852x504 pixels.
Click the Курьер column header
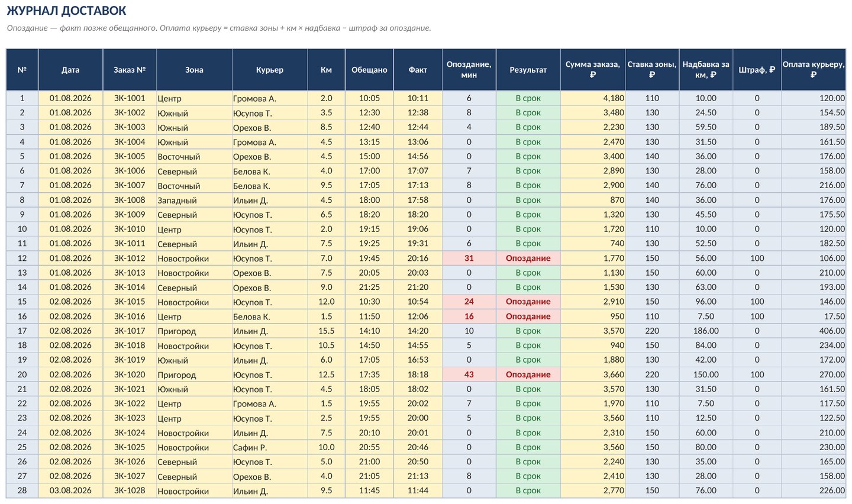[x=270, y=70]
